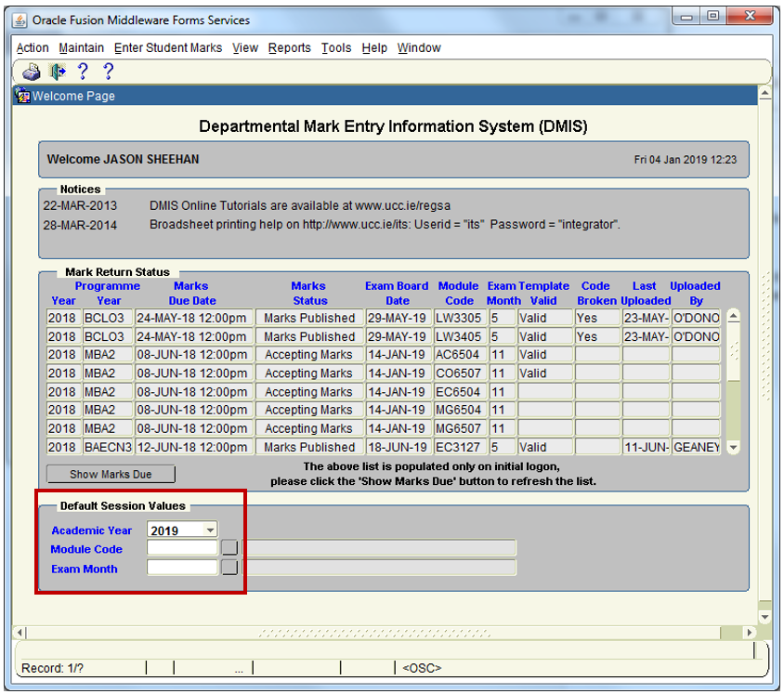
Task: Click the Welcome Page window icon
Action: (x=23, y=96)
